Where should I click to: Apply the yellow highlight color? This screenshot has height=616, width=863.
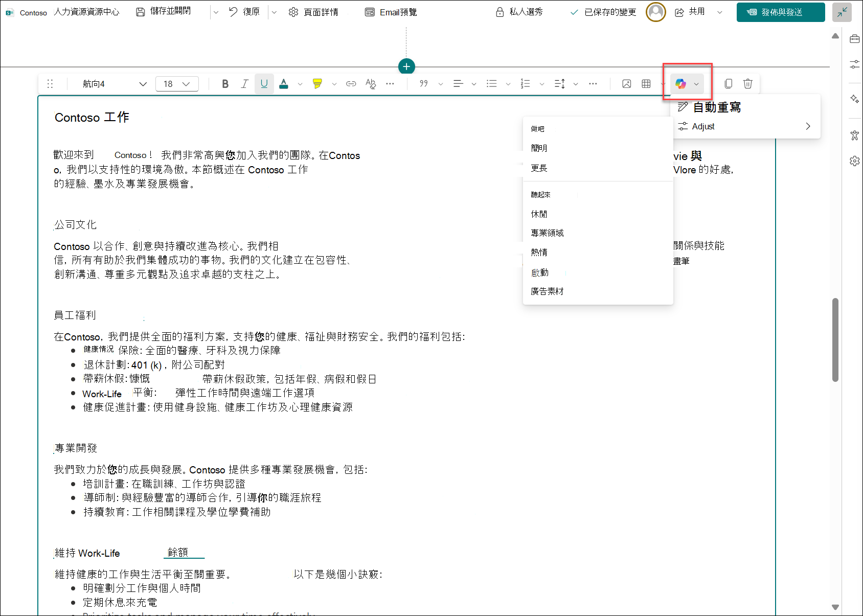point(317,84)
